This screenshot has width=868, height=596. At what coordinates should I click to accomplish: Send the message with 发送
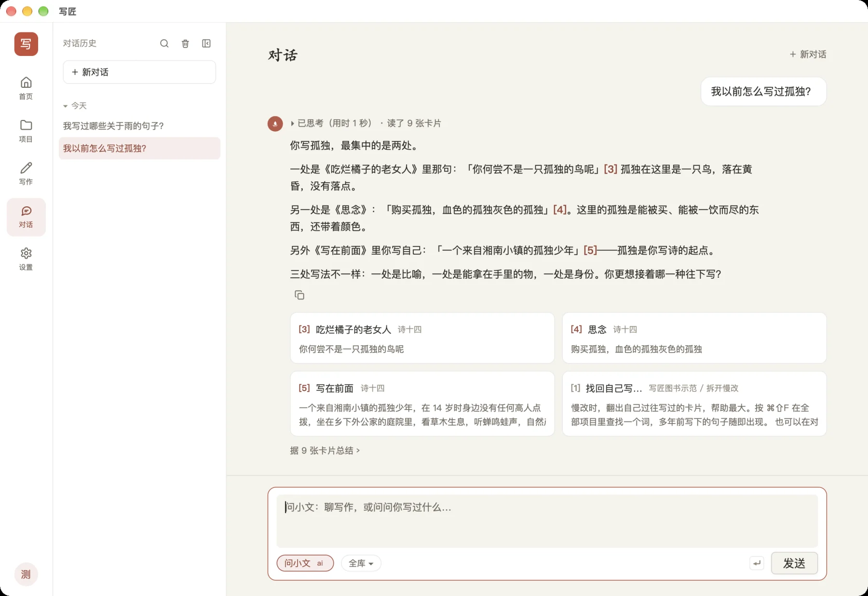tap(794, 563)
